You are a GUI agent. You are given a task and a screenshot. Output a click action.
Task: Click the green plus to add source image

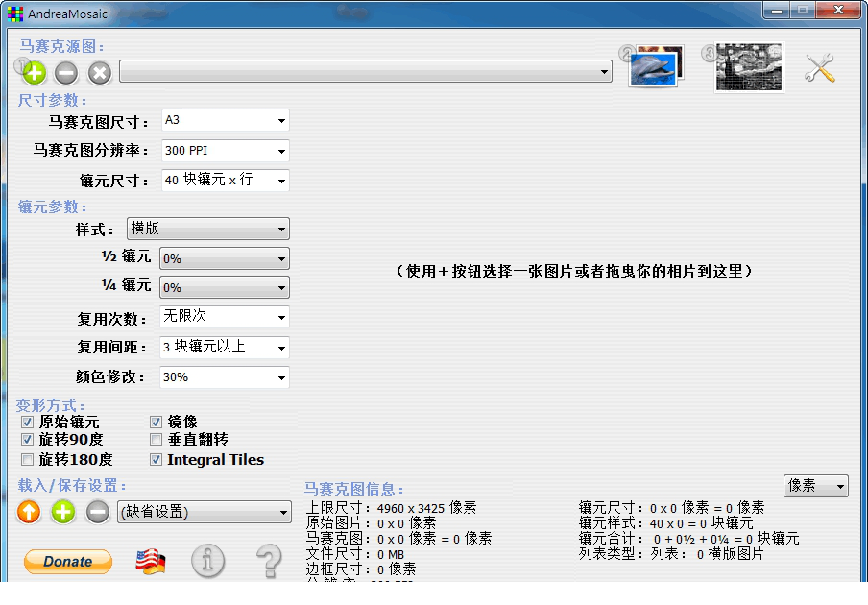34,72
